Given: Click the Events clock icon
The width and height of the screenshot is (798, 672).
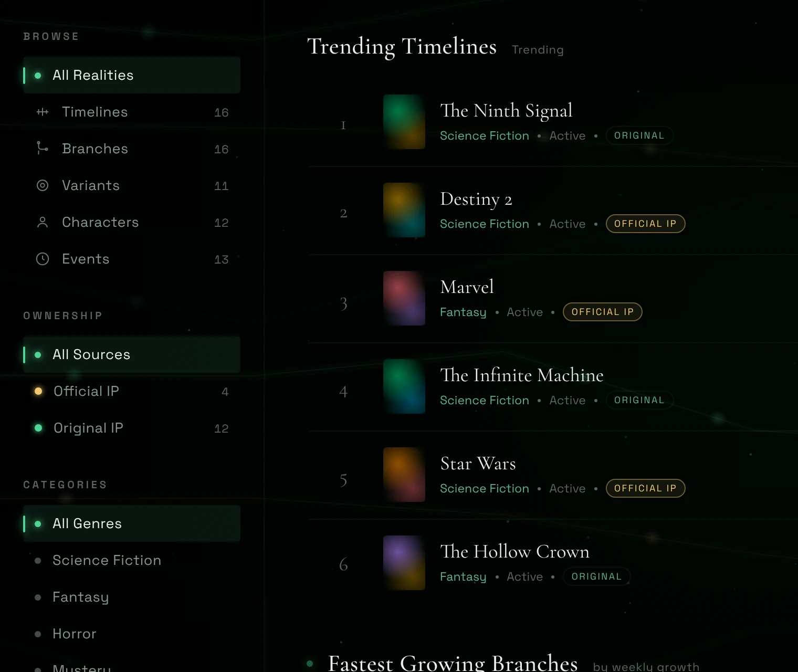Looking at the screenshot, I should coord(43,259).
